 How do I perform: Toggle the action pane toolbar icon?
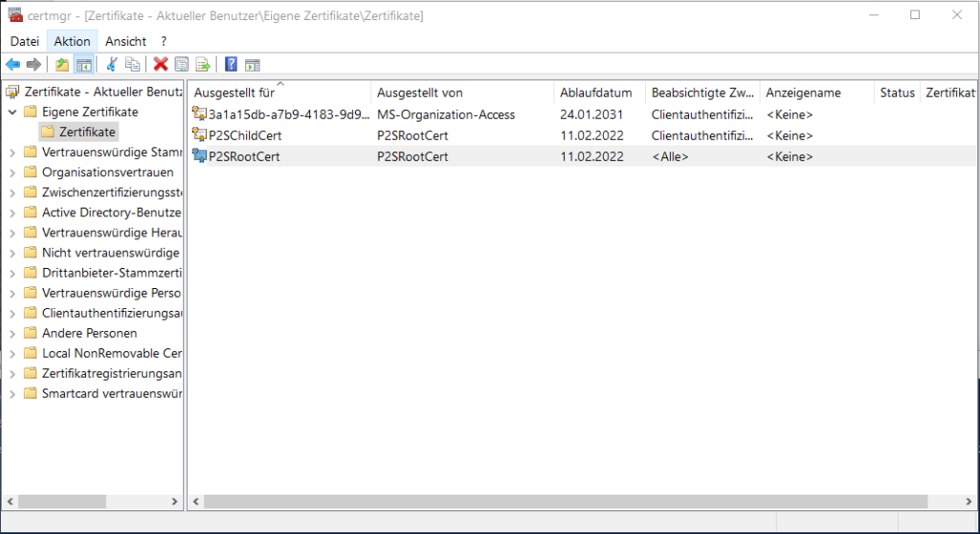point(252,64)
